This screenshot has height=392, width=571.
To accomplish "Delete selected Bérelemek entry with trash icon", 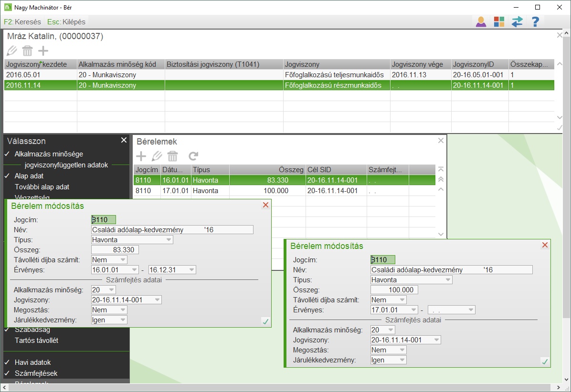I will pos(172,156).
